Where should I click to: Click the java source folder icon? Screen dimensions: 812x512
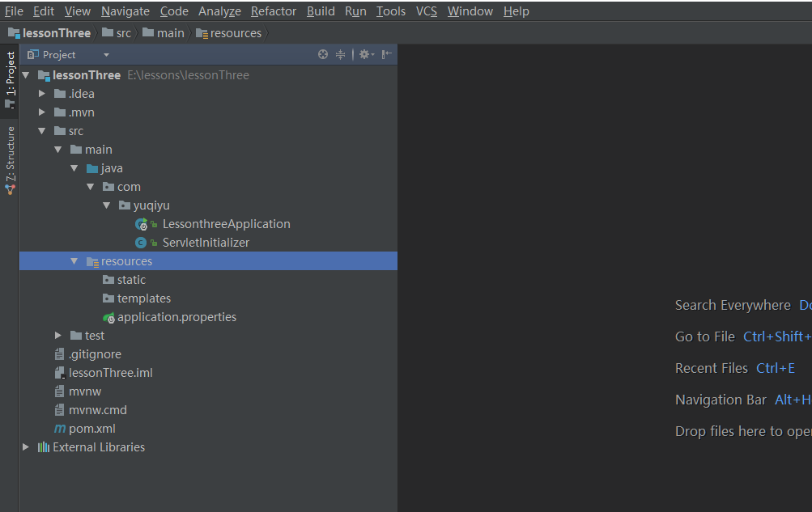point(92,168)
